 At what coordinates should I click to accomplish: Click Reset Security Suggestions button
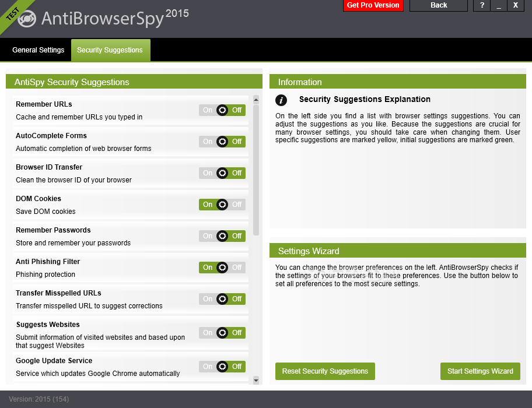[325, 371]
